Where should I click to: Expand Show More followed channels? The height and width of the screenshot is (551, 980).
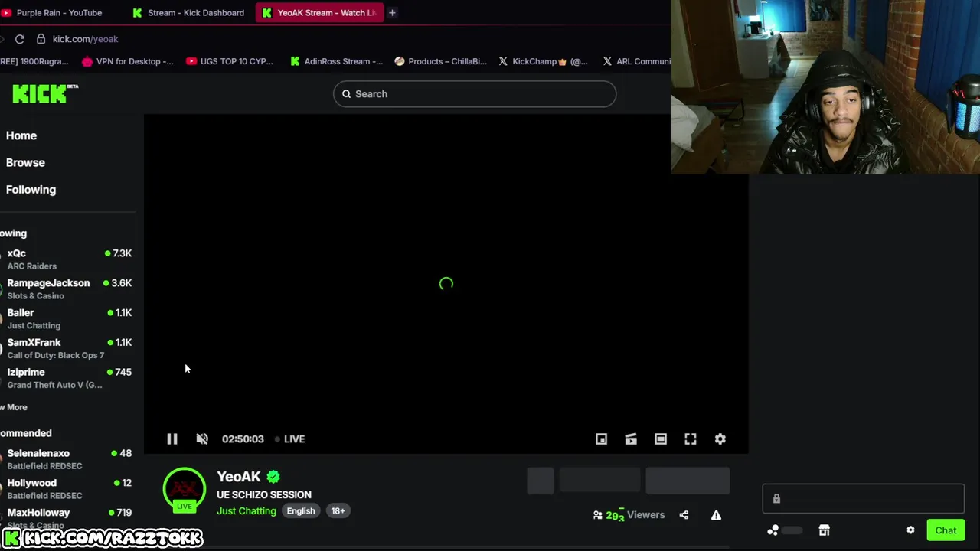[14, 407]
